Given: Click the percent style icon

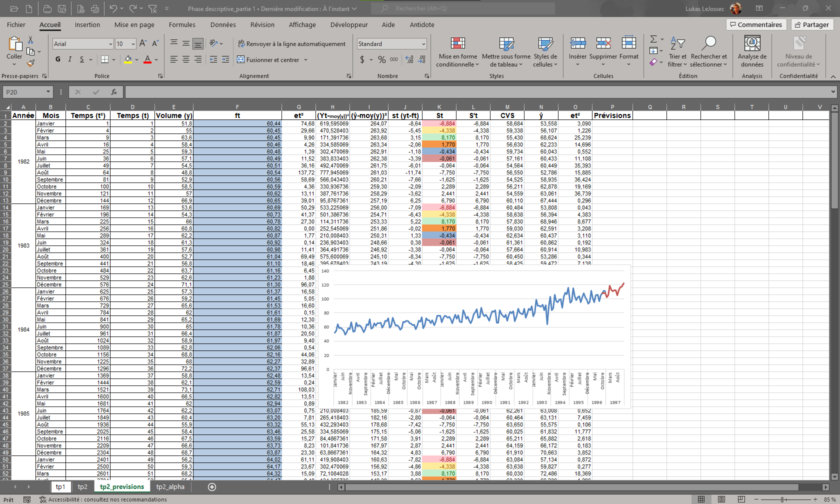Looking at the screenshot, I should coord(381,59).
